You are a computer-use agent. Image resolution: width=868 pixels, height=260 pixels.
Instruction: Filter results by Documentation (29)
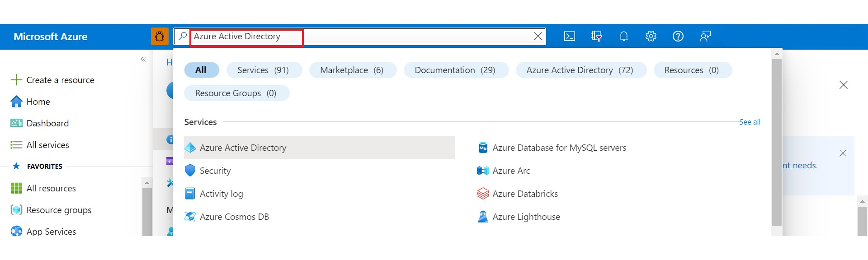coord(455,70)
